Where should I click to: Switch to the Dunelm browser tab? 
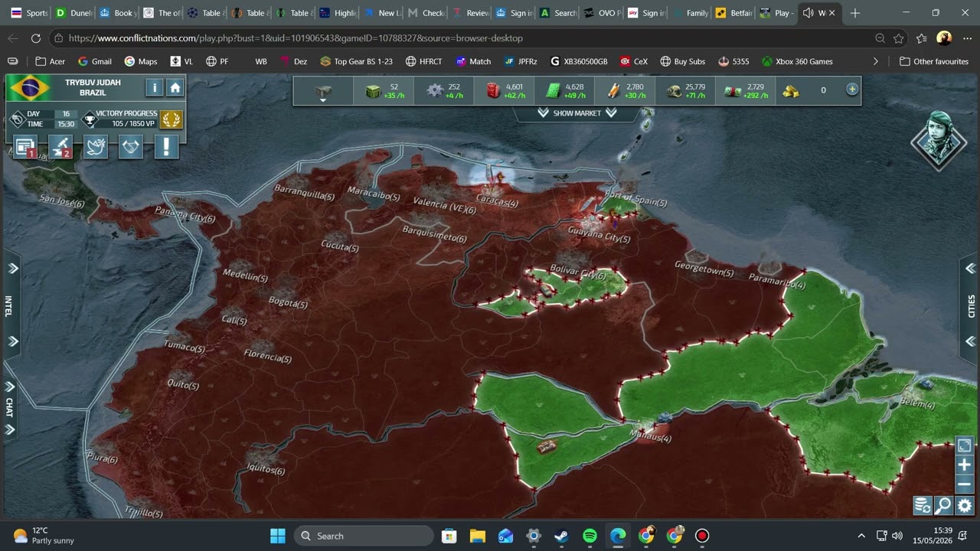73,13
